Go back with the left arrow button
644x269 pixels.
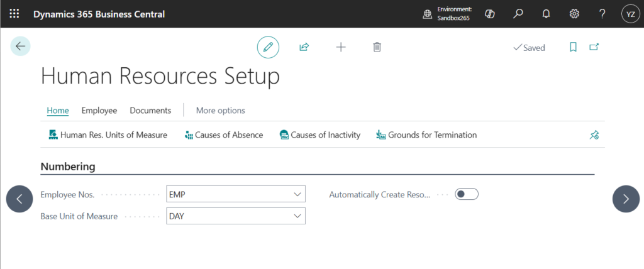(20, 46)
